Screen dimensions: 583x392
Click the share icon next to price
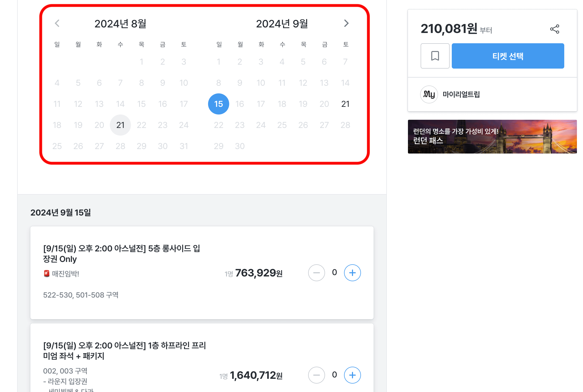pos(554,29)
